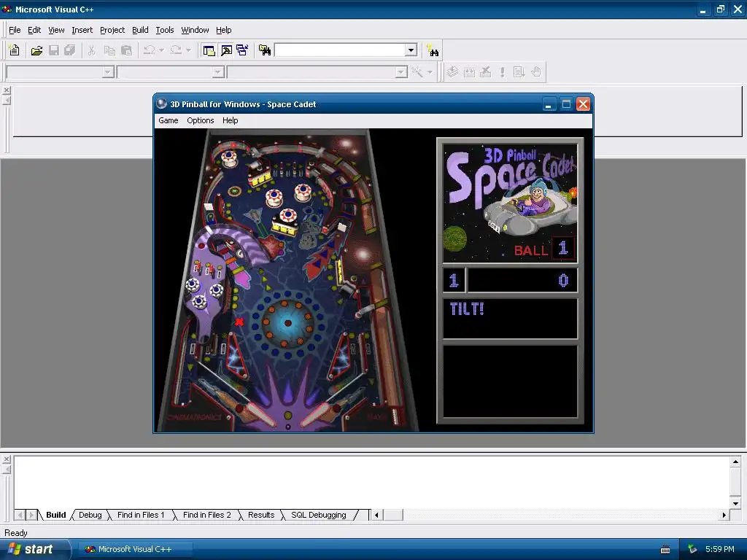The image size is (747, 560).
Task: Open the Build menu
Action: click(x=140, y=30)
